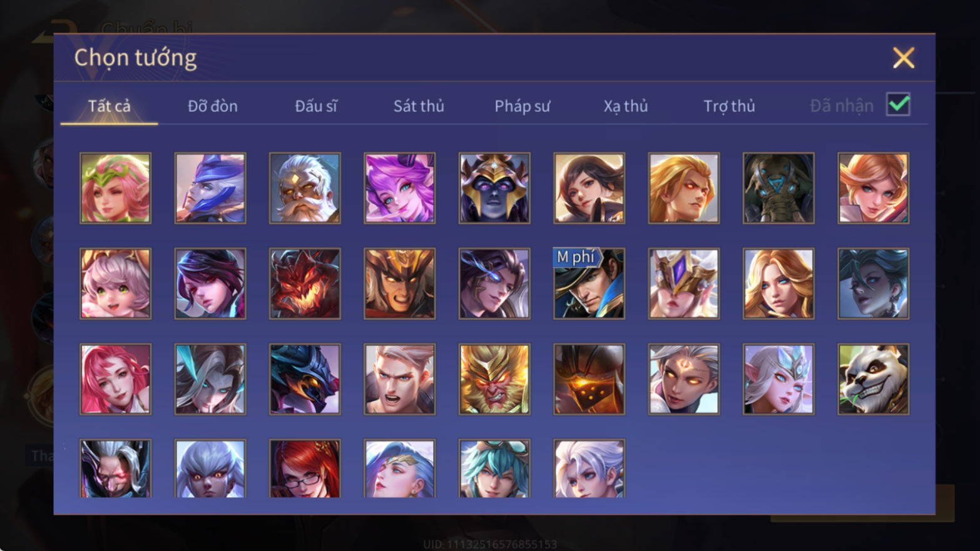Toggle the 'Đã nhận' checkbox
This screenshot has height=551, width=980.
(898, 104)
